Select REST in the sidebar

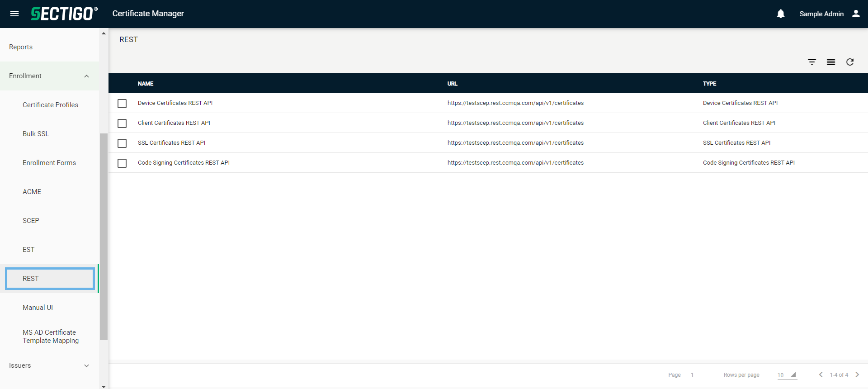tap(49, 279)
